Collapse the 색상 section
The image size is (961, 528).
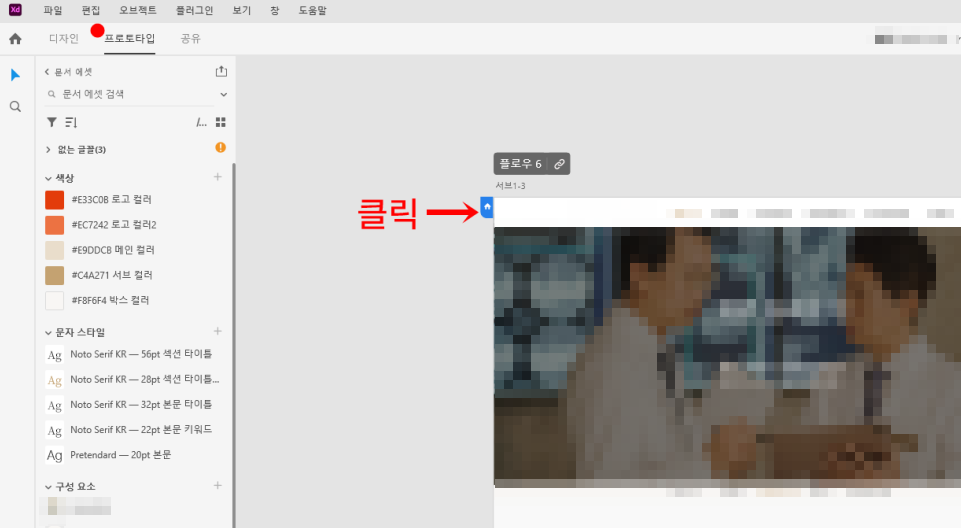pos(48,178)
